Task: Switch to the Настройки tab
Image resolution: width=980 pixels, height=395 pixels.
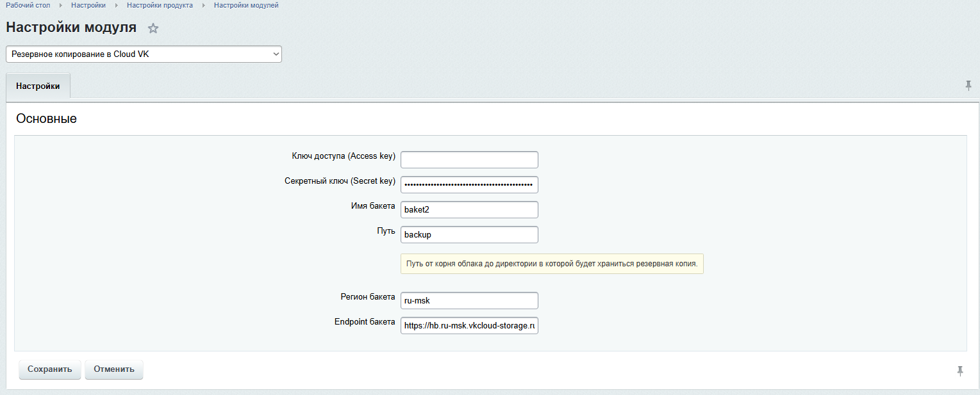Action: (38, 86)
